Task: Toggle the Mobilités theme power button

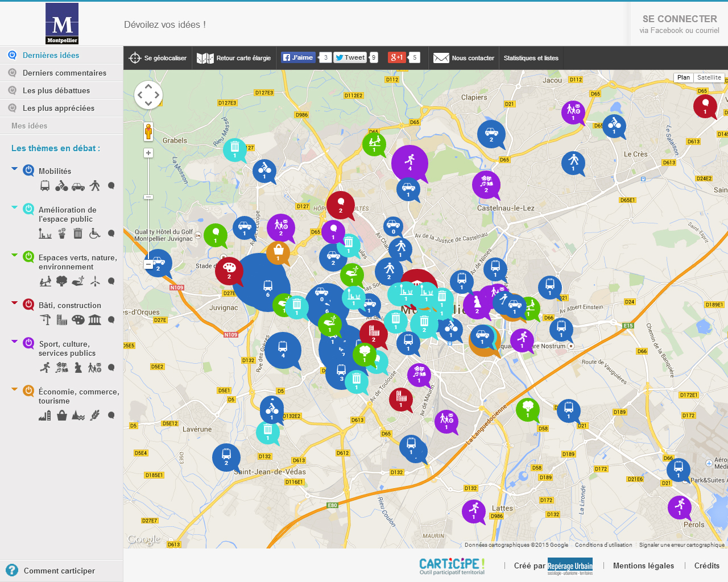Action: tap(28, 171)
